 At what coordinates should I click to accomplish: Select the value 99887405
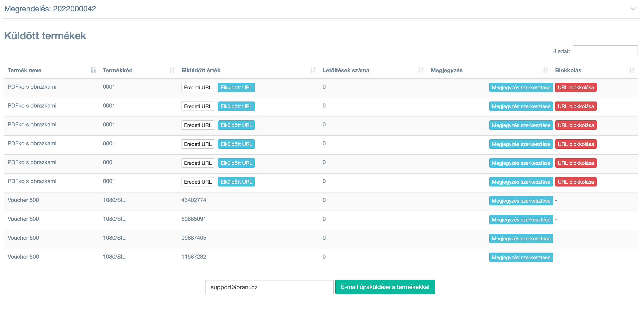pyautogui.click(x=194, y=238)
